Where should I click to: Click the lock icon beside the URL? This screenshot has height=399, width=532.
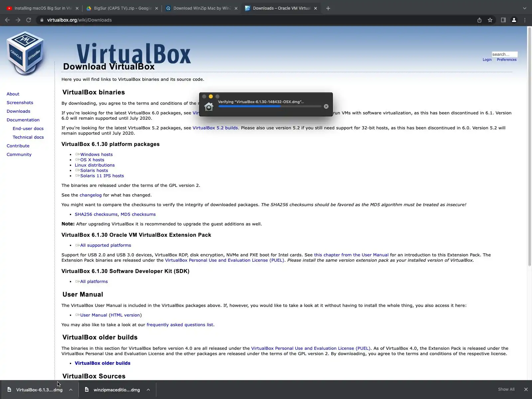tap(42, 20)
